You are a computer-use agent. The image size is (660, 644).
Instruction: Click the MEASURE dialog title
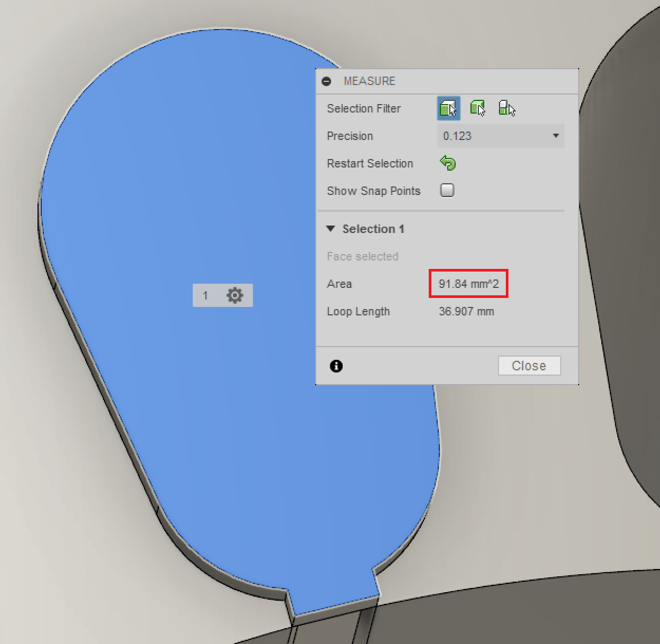(x=369, y=81)
